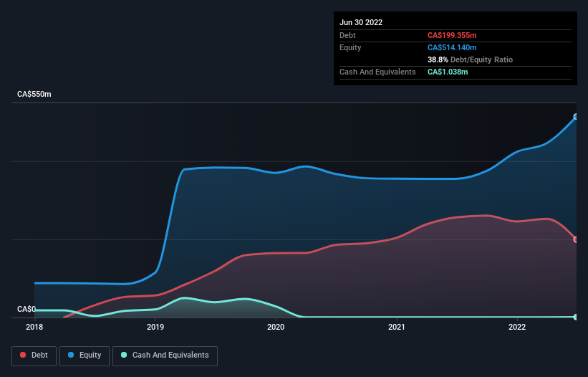The height and width of the screenshot is (377, 588).
Task: Click the Cash And Equivalents tooltip label
Action: [x=377, y=72]
